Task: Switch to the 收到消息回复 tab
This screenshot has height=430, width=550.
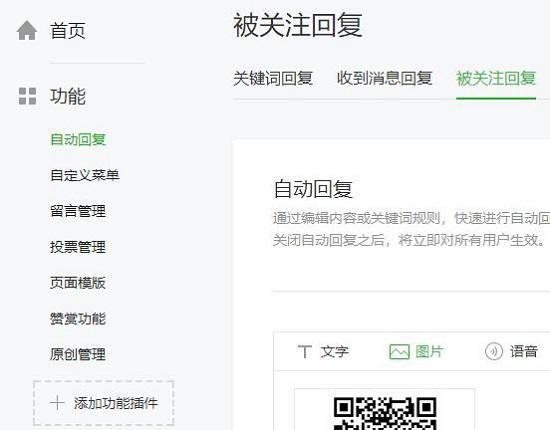Action: click(384, 78)
